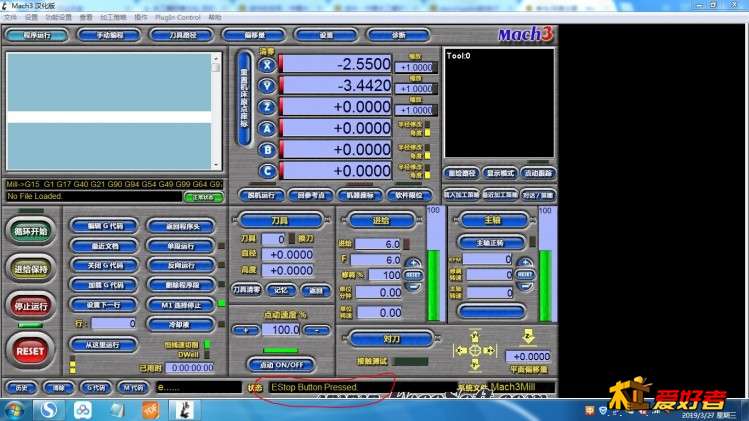
Task: Click the 刀具 tool number field
Action: pyautogui.click(x=274, y=238)
